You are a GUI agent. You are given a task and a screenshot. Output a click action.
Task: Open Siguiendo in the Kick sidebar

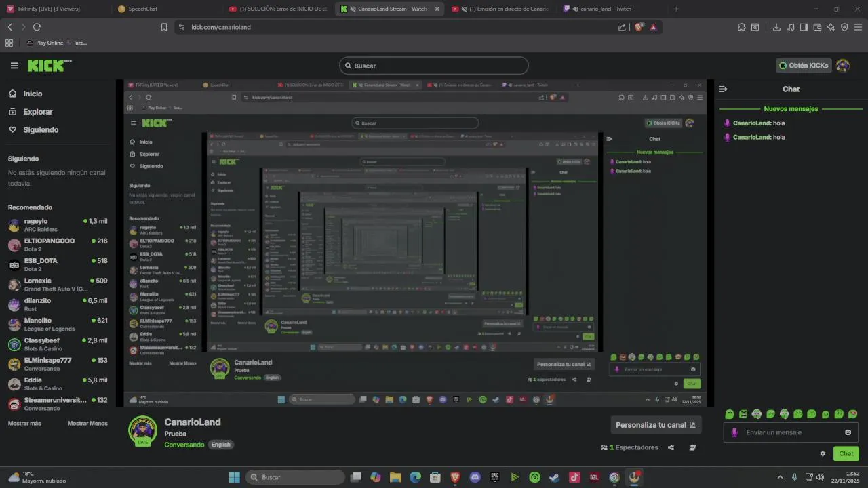coord(41,129)
